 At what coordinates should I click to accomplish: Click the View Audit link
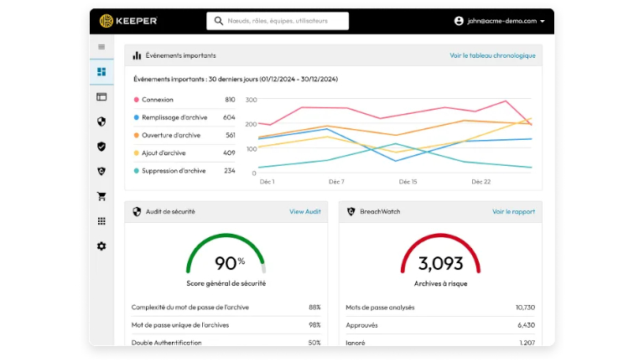(305, 212)
